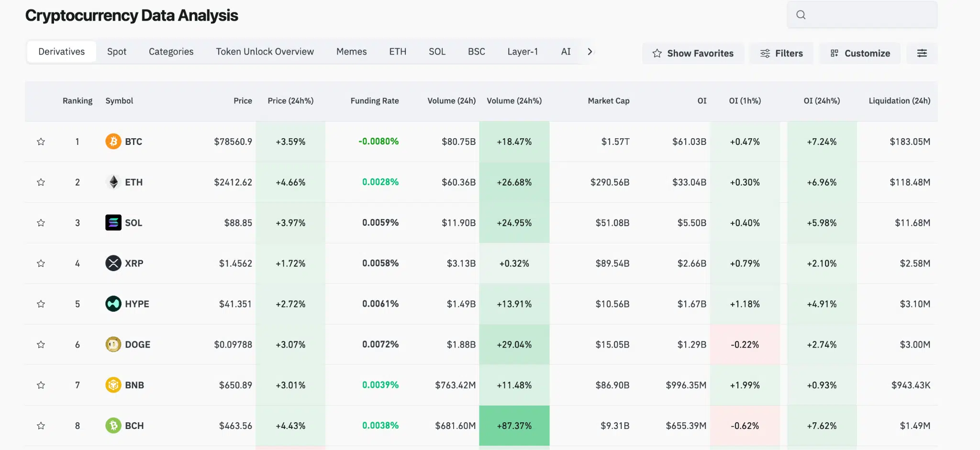
Task: Open the Filters panel
Action: [x=781, y=53]
